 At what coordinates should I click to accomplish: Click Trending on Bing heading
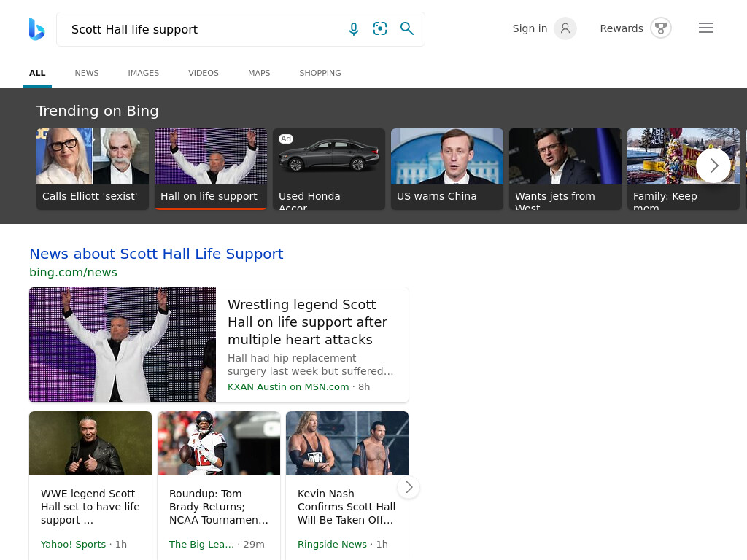pos(97,111)
